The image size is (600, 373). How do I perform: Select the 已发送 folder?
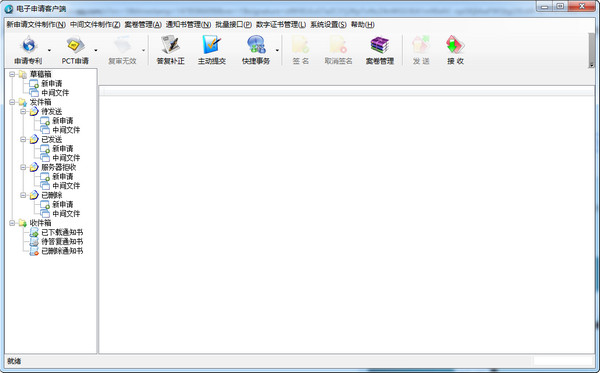(x=52, y=139)
